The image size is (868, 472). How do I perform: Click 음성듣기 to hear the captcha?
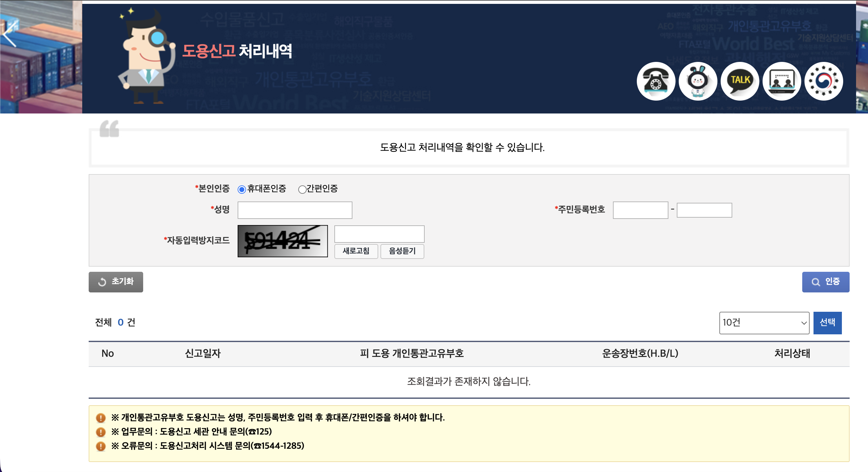coord(402,251)
